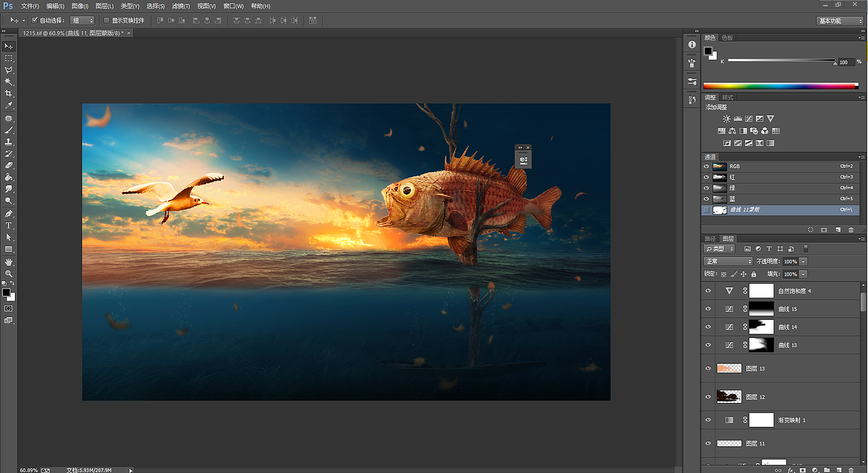Click the K value field showing 100
This screenshot has width=868, height=473.
click(x=845, y=62)
